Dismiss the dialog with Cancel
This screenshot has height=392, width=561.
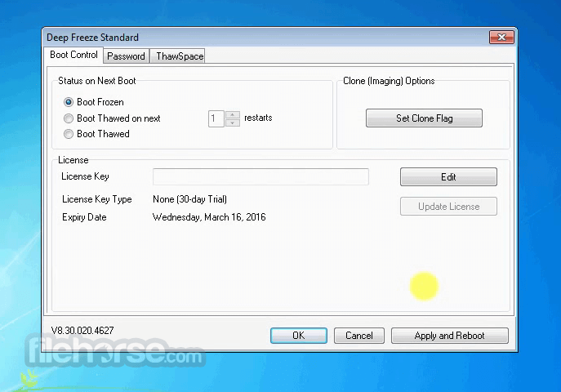358,336
